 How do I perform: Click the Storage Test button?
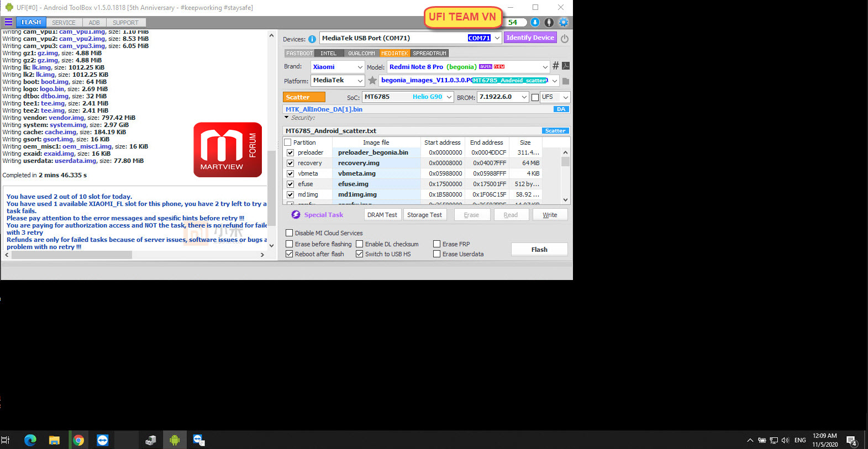424,215
